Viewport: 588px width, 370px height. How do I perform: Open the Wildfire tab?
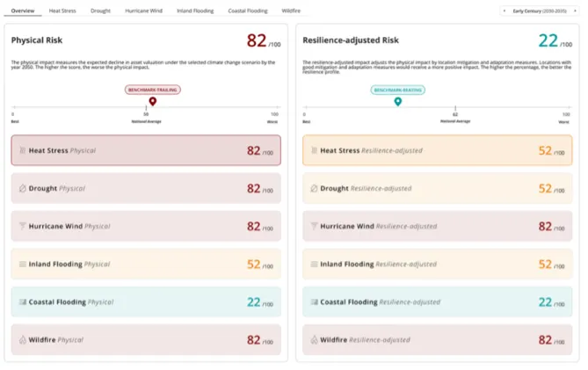coord(291,11)
